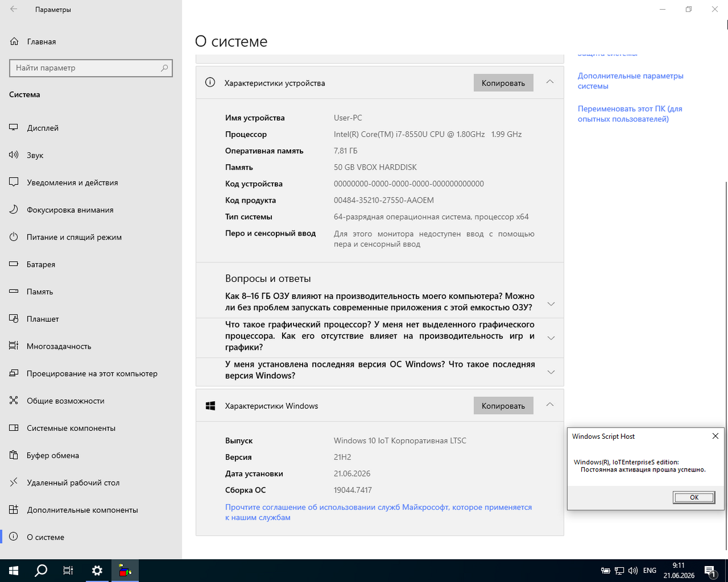Image resolution: width=728 pixels, height=582 pixels.
Task: Expand the graphics processor question chevron
Action: click(551, 338)
